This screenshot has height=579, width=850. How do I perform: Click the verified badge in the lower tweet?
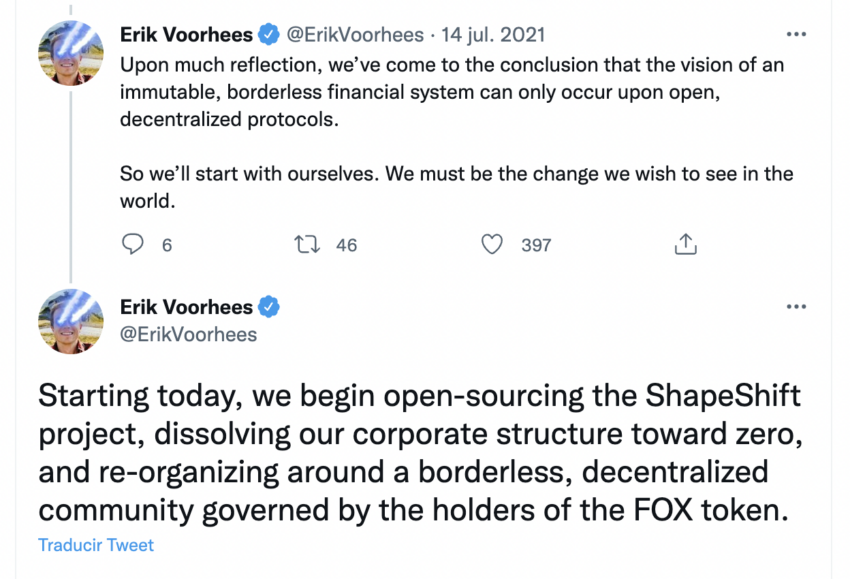pyautogui.click(x=269, y=306)
